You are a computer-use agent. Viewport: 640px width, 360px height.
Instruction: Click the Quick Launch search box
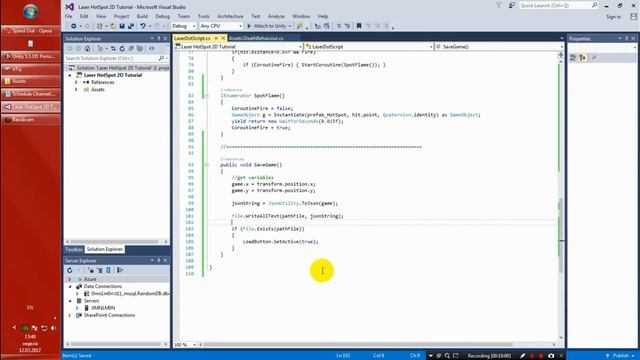click(559, 6)
